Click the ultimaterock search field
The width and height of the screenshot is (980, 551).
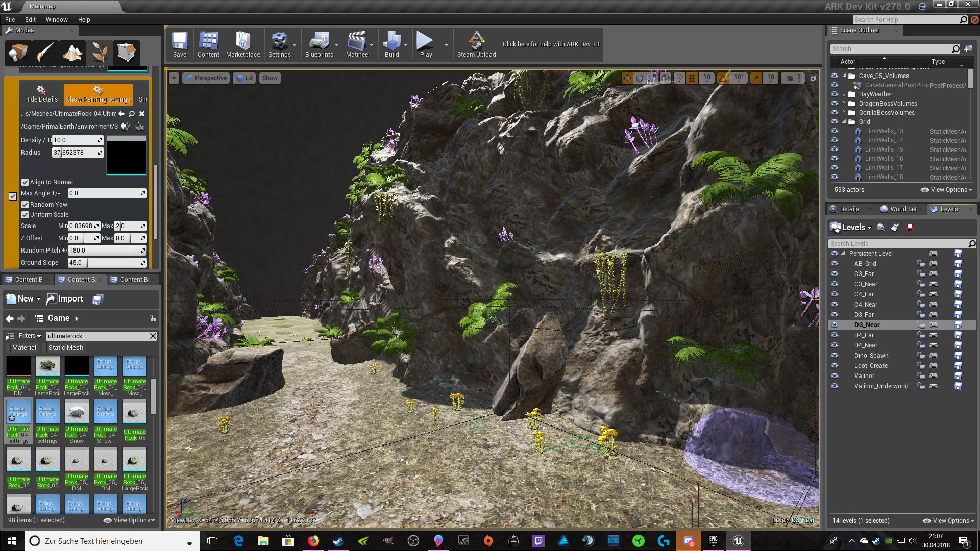(x=97, y=336)
